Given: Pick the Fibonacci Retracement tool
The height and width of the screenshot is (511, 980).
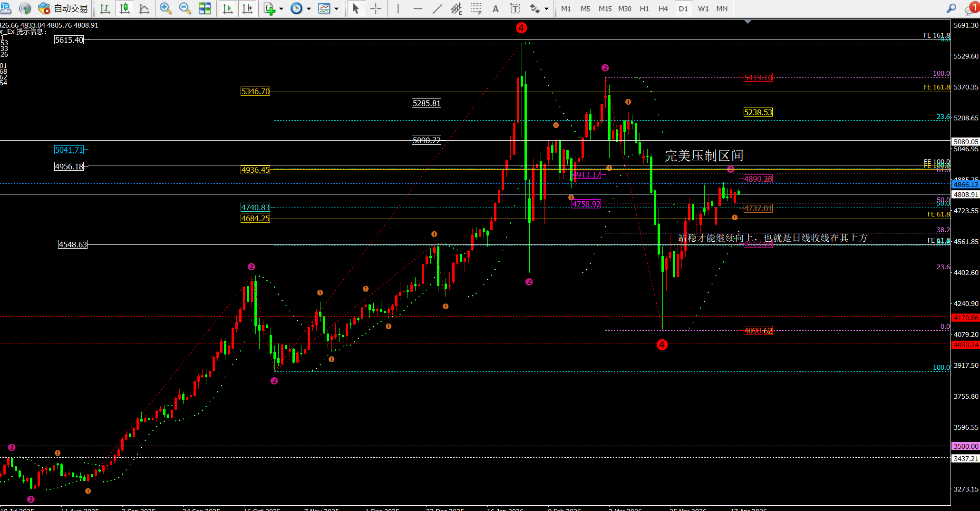Looking at the screenshot, I should click(476, 9).
